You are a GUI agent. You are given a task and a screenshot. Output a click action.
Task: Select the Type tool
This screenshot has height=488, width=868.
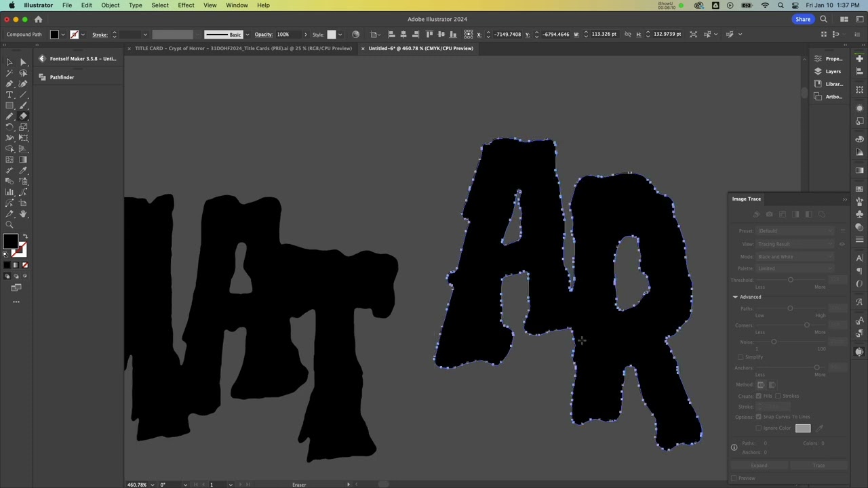click(x=9, y=95)
